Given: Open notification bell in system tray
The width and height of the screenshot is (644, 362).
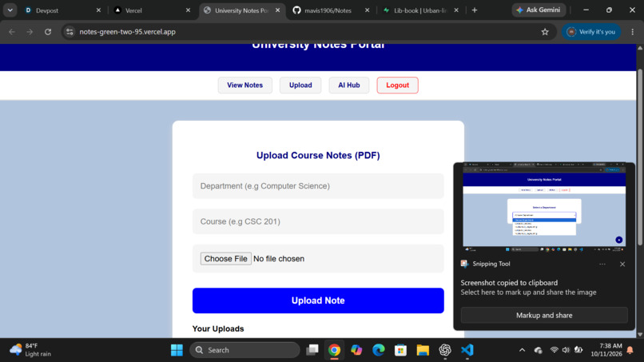Looking at the screenshot, I should 630,350.
